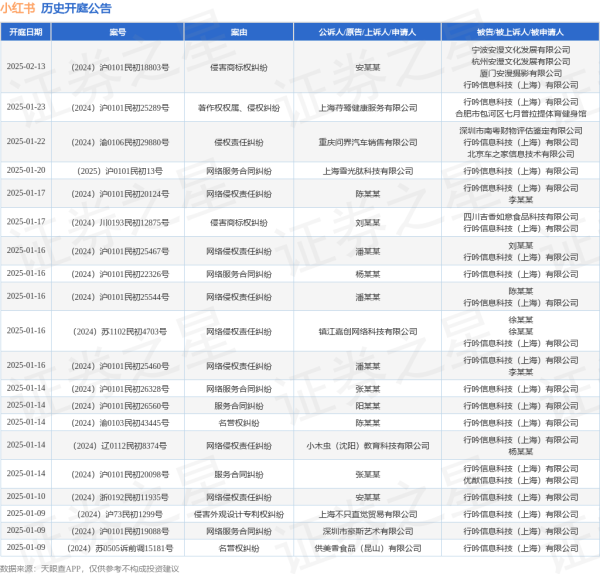Select case number 沪0101民初25289号
The height and width of the screenshot is (574, 600).
point(120,108)
